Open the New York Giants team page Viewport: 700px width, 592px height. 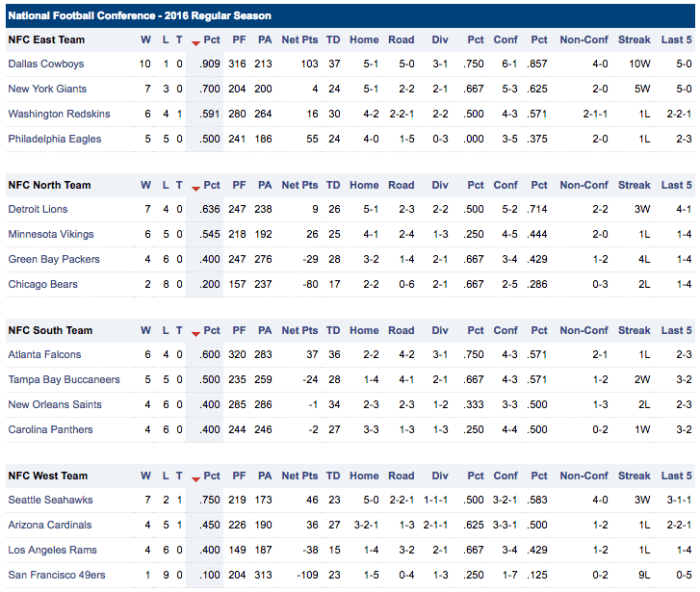[47, 89]
